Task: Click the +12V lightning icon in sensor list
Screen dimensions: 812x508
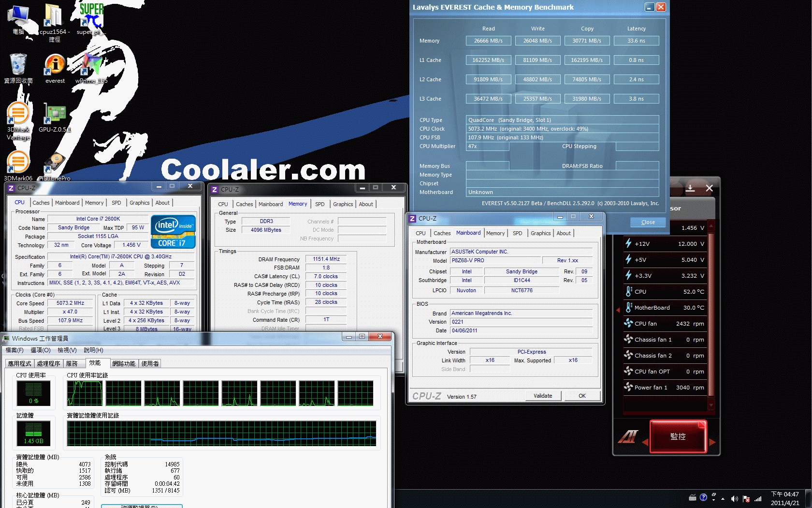Action: tap(628, 243)
